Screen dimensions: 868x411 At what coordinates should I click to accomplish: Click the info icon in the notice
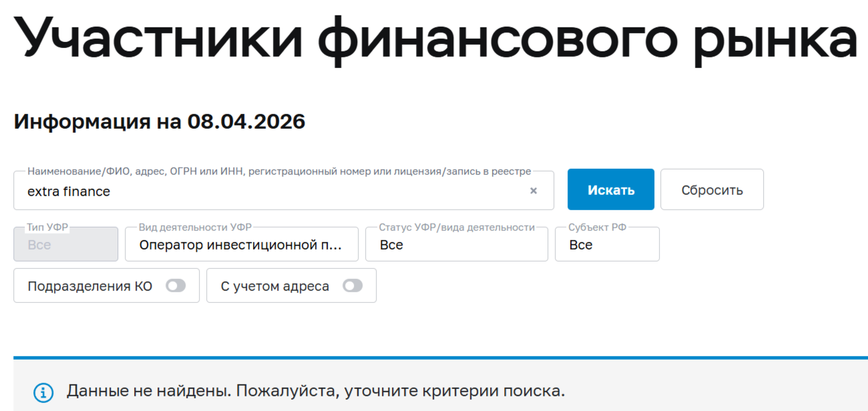[x=43, y=392]
